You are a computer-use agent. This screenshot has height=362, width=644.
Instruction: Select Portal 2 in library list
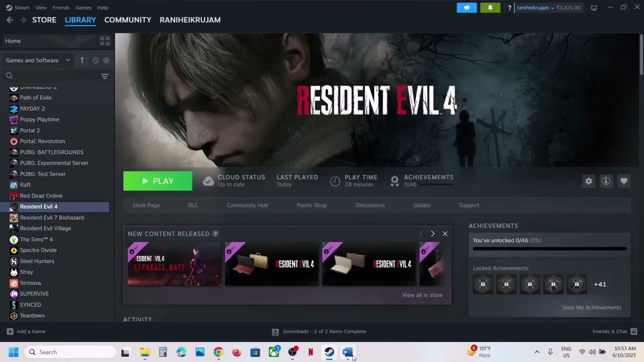[30, 130]
